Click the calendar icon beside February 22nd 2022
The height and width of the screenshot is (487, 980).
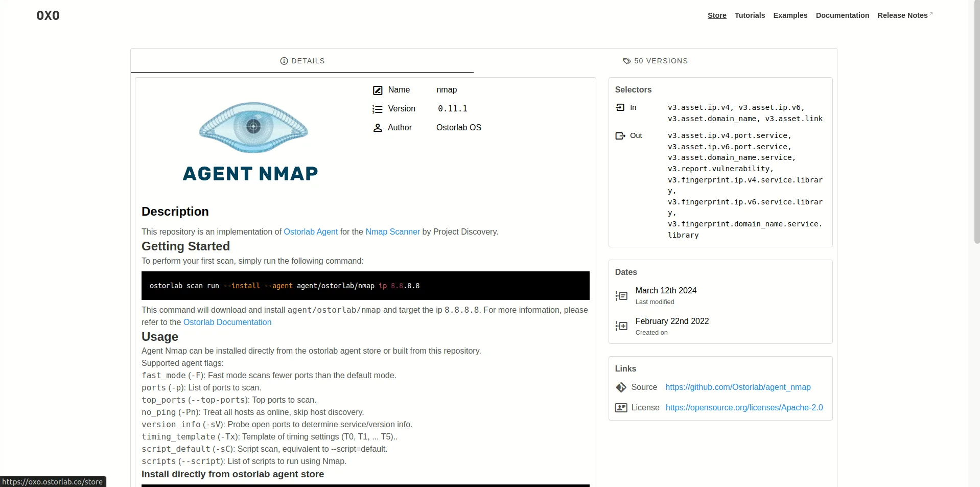(621, 326)
